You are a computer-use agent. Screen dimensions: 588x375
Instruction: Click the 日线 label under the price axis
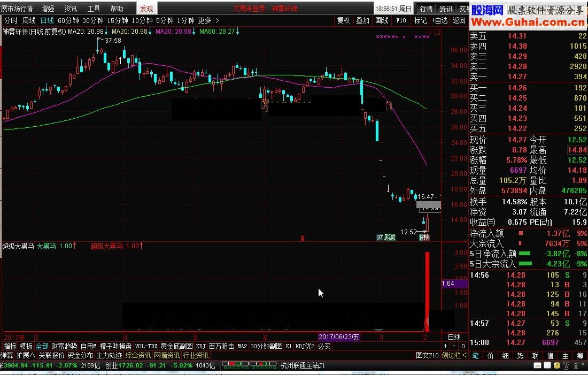(454, 337)
